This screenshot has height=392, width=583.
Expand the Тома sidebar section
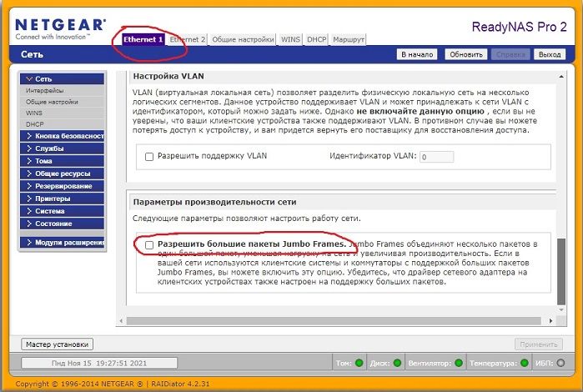pos(62,161)
